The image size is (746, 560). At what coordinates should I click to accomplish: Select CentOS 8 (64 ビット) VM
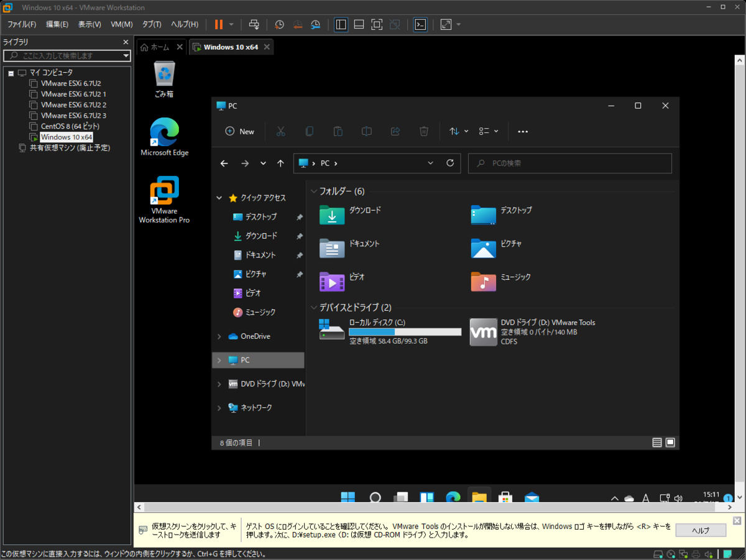70,126
